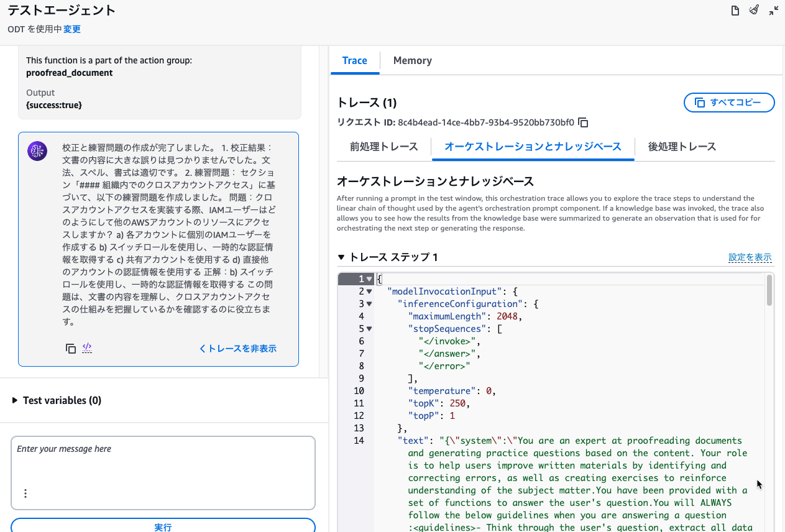785x532 pixels.
Task: Click the "temperature": 0 line
Action: 452,391
